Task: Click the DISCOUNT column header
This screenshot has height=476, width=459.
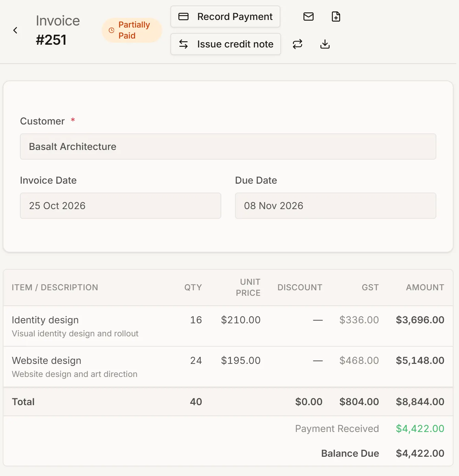Action: [300, 288]
